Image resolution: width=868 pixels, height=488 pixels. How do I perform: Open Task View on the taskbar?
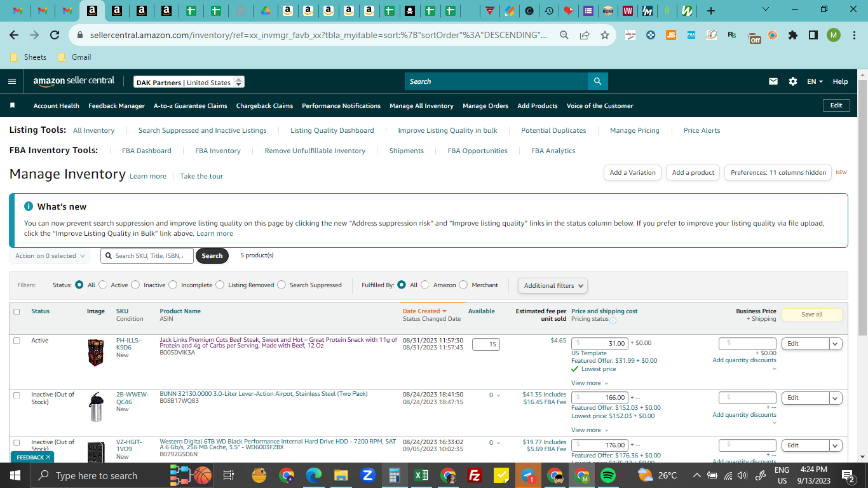(229, 475)
